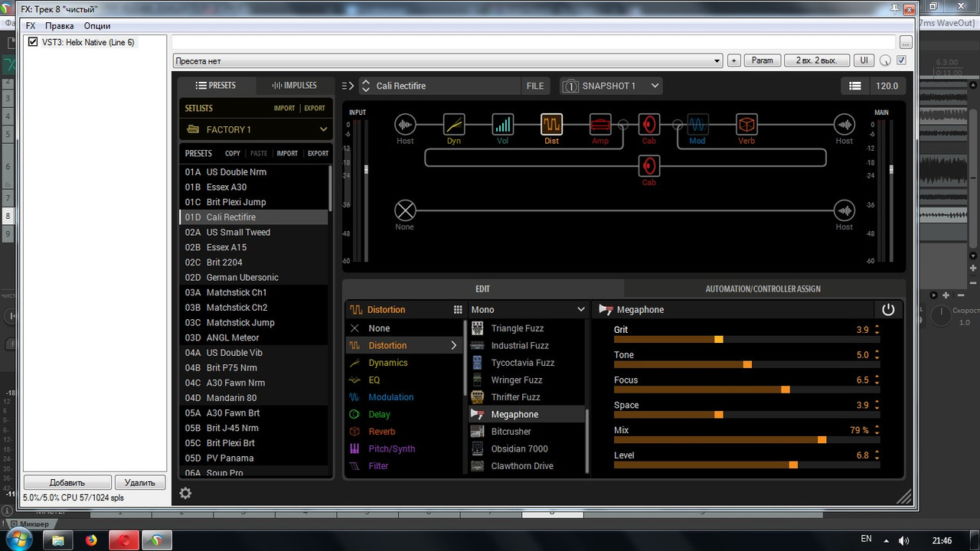Image resolution: width=980 pixels, height=551 pixels.
Task: Toggle the Megaphone block power button
Action: (888, 310)
